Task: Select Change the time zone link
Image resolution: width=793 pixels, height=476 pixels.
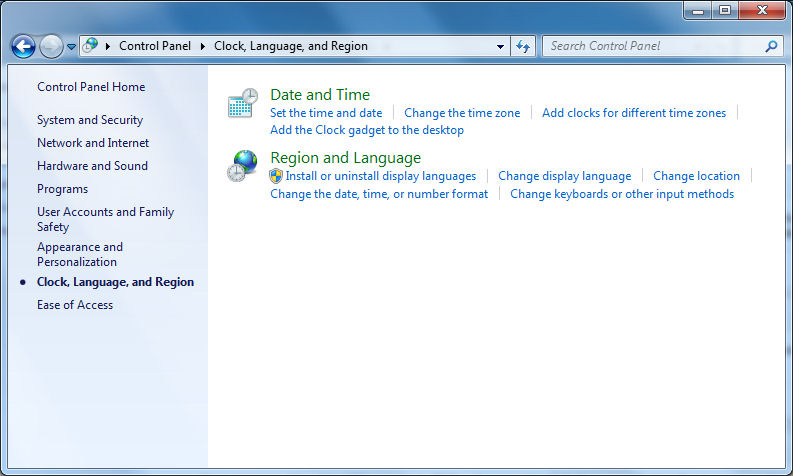Action: tap(462, 113)
